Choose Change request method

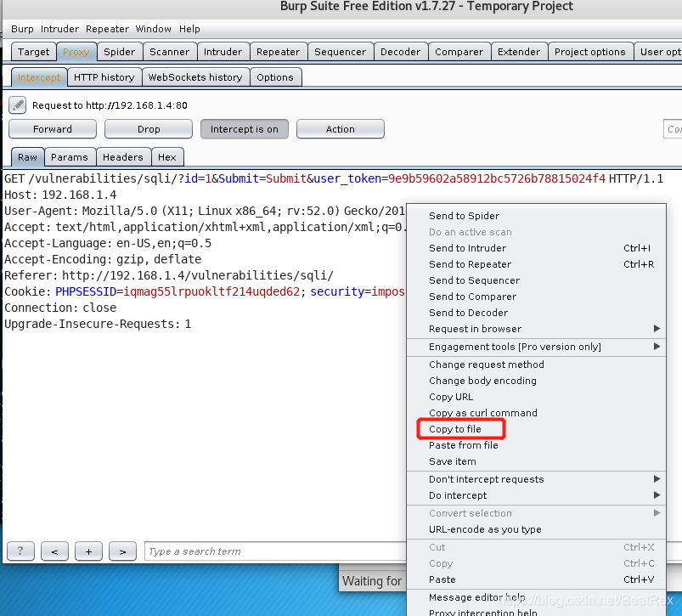536,365
